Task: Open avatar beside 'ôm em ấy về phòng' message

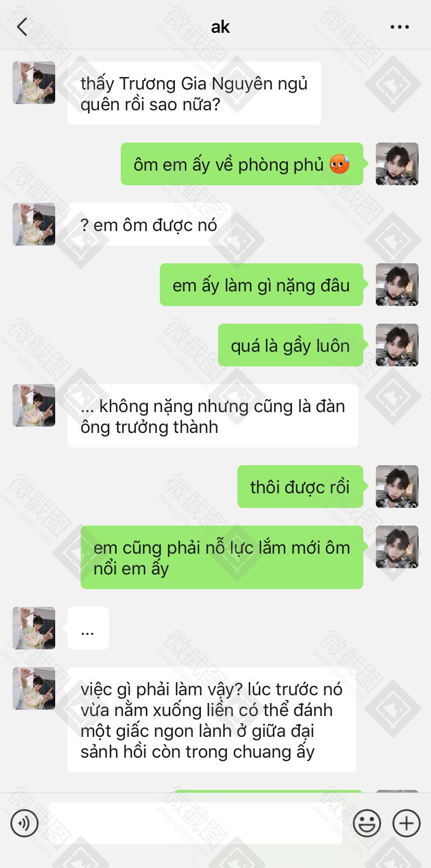Action: coord(397,164)
